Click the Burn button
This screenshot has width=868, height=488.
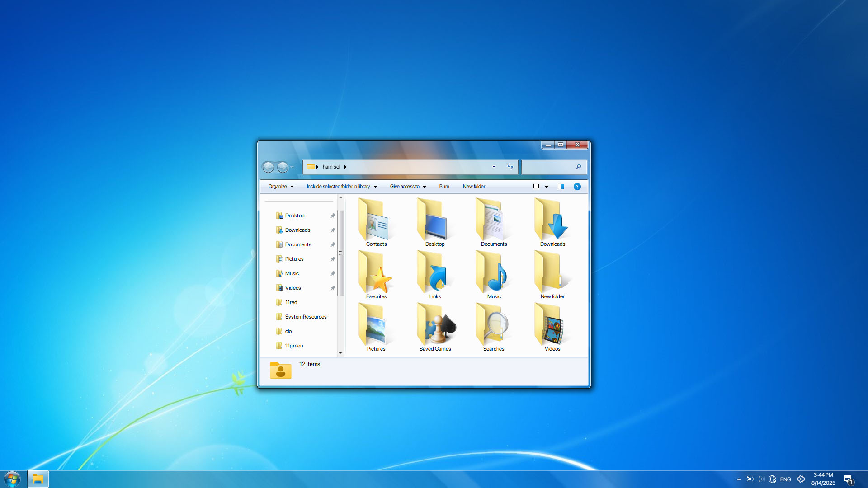[444, 186]
